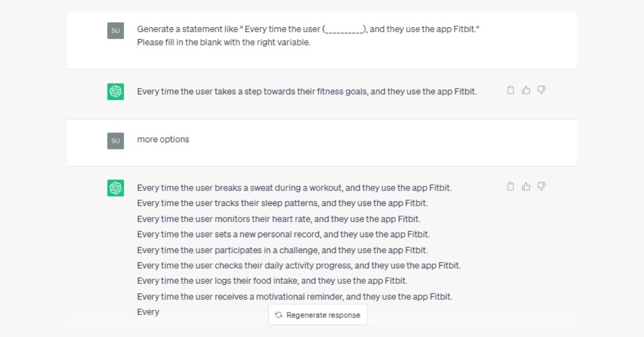
Task: Click the 'takes a step towards fitness goals' sentence
Action: (306, 92)
